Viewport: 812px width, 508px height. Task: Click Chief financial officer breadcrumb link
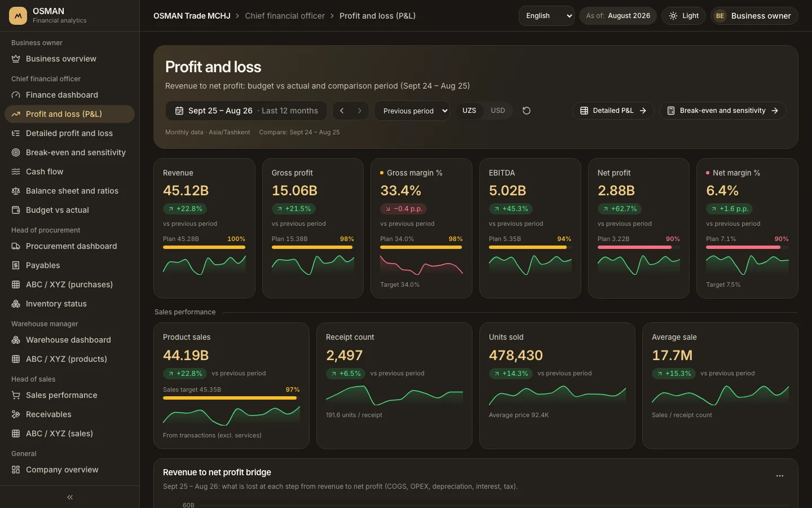285,16
